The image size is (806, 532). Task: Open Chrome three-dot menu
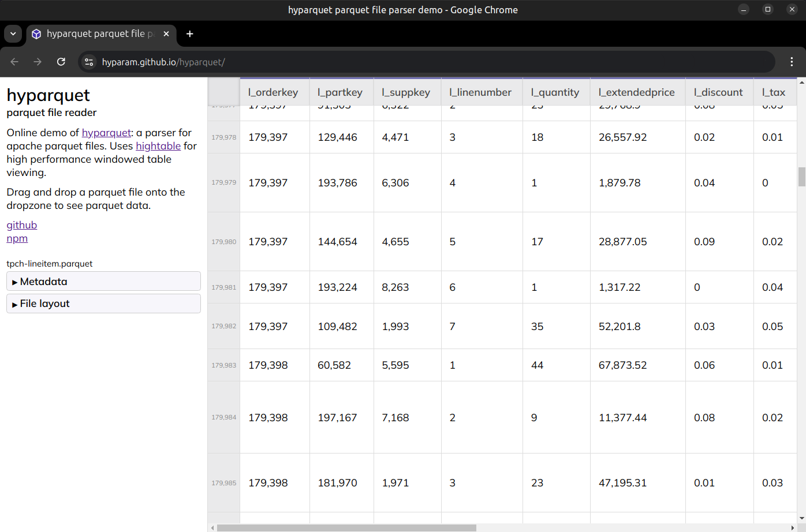792,62
